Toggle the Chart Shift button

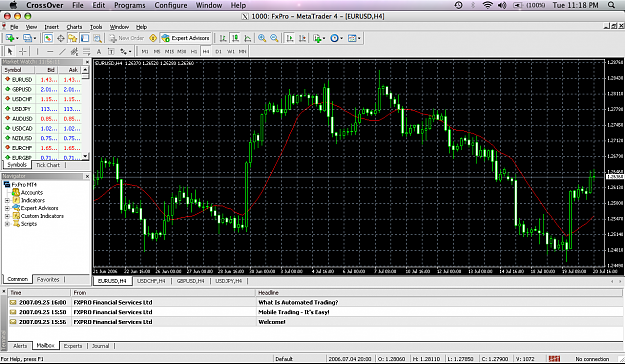pos(302,38)
